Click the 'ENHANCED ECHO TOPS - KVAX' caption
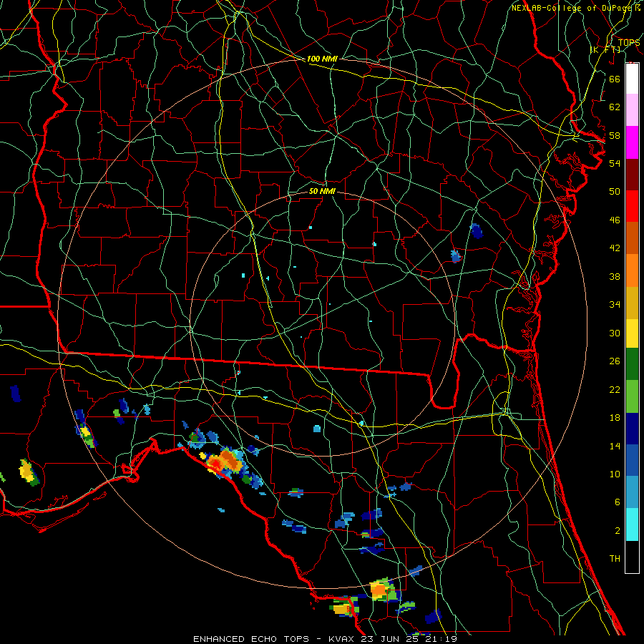This screenshot has width=644, height=644. pyautogui.click(x=273, y=639)
